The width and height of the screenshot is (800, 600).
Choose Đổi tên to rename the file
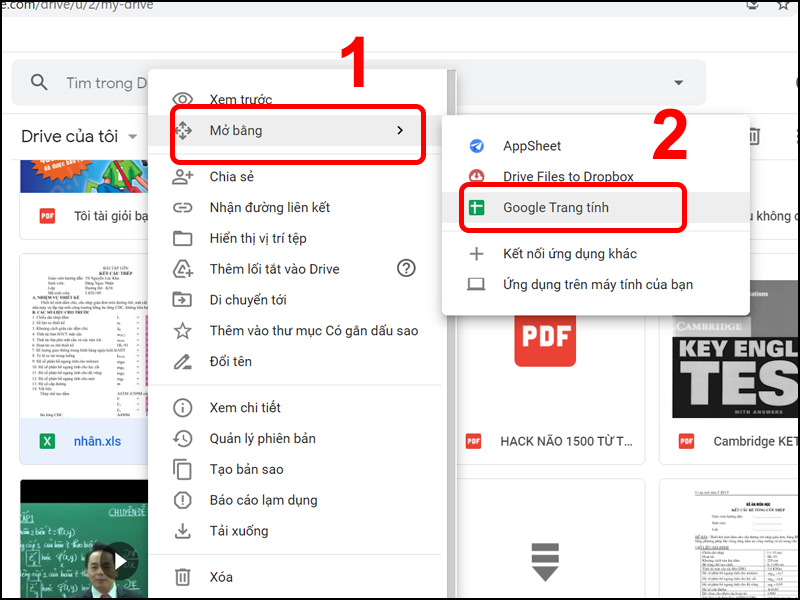click(229, 361)
